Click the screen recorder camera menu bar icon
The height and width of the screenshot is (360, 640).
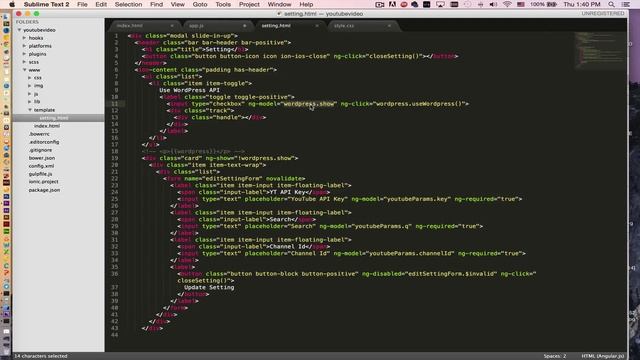click(380, 4)
